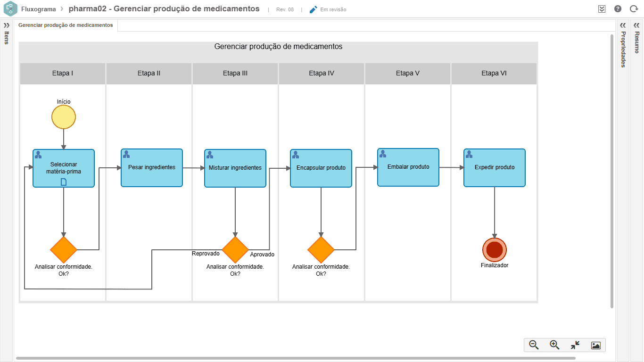Click the fit-to-screen arrows icon
644x362 pixels.
(575, 345)
